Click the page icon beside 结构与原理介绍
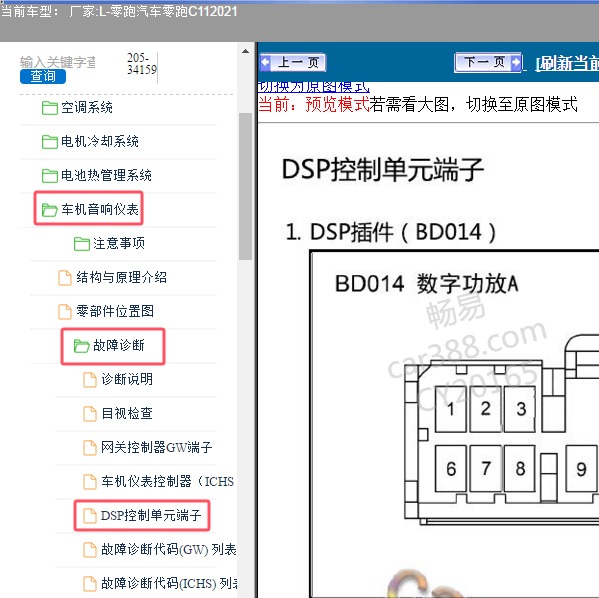The width and height of the screenshot is (599, 598). (x=65, y=278)
